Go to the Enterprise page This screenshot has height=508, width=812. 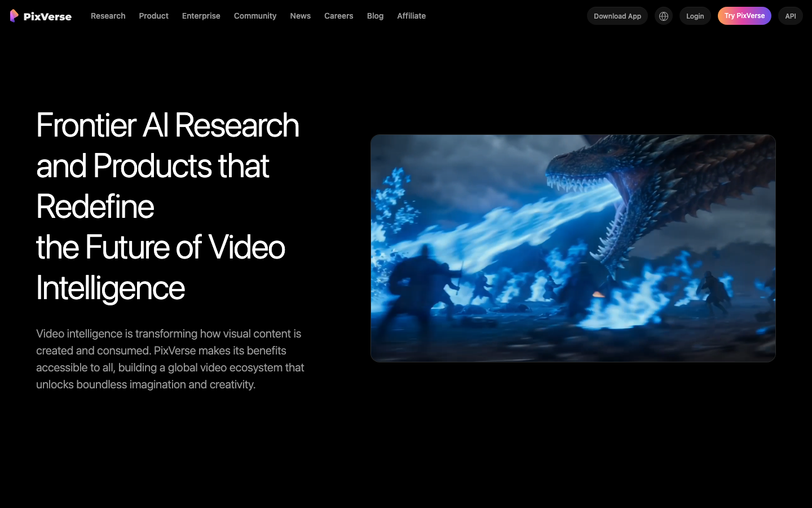coord(201,16)
